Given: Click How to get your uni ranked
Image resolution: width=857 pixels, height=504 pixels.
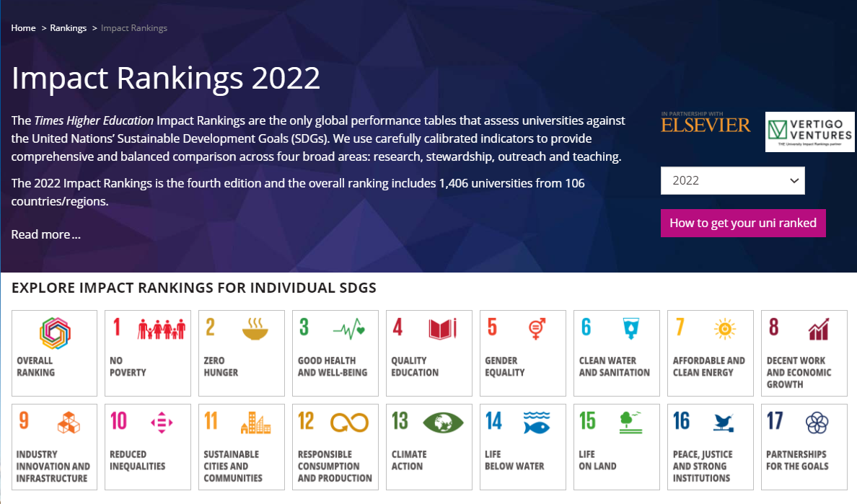Looking at the screenshot, I should point(743,223).
